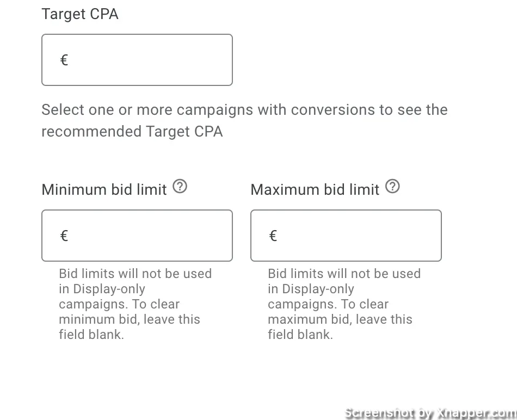Click 'Bid limits will not be used' under Minimum
Viewport: 517px width, 420px height.
click(x=135, y=274)
